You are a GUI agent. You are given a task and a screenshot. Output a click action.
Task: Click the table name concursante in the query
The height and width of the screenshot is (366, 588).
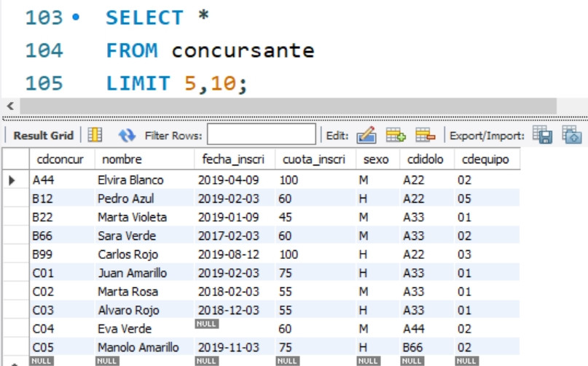click(x=243, y=51)
